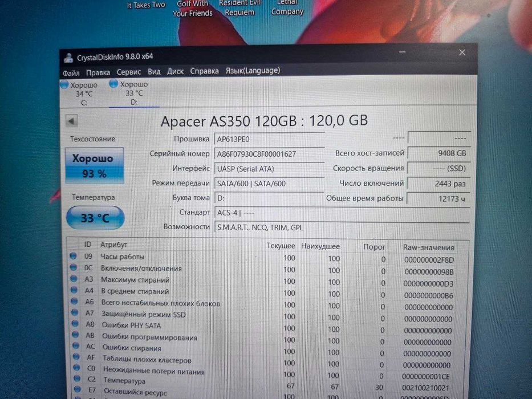
Task: Click raw value 002100210021
Action: pyautogui.click(x=425, y=388)
